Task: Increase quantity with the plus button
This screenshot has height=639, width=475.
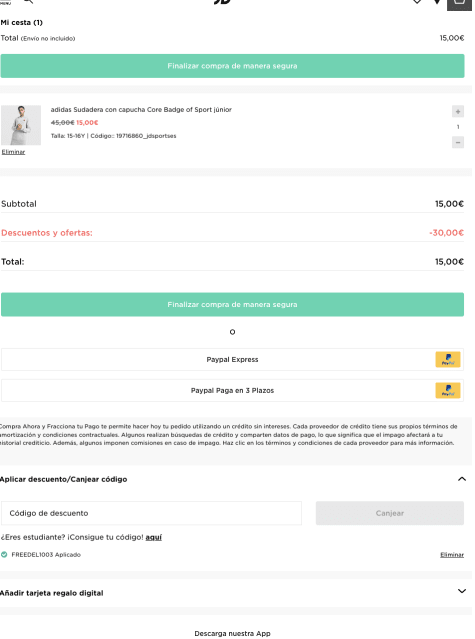Action: coord(458,111)
